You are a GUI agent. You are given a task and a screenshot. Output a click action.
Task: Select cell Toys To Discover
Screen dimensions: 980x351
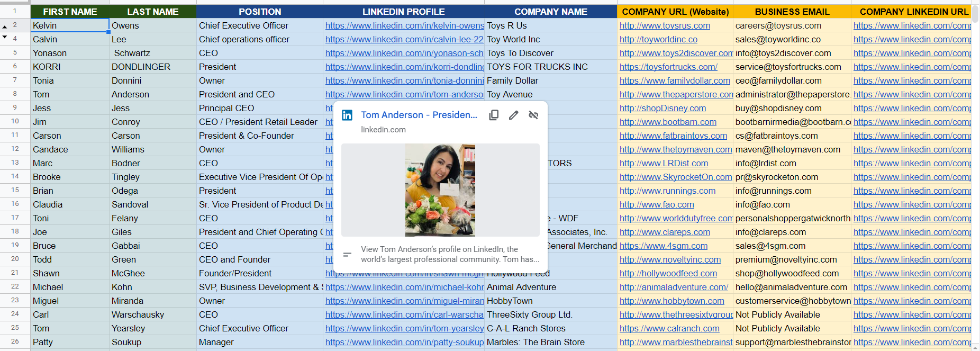pos(551,53)
